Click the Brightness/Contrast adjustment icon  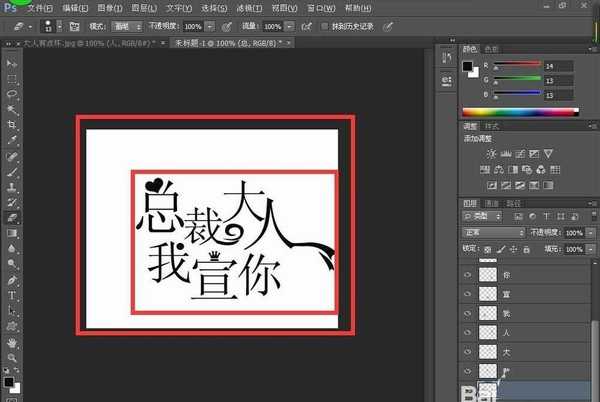coord(490,153)
